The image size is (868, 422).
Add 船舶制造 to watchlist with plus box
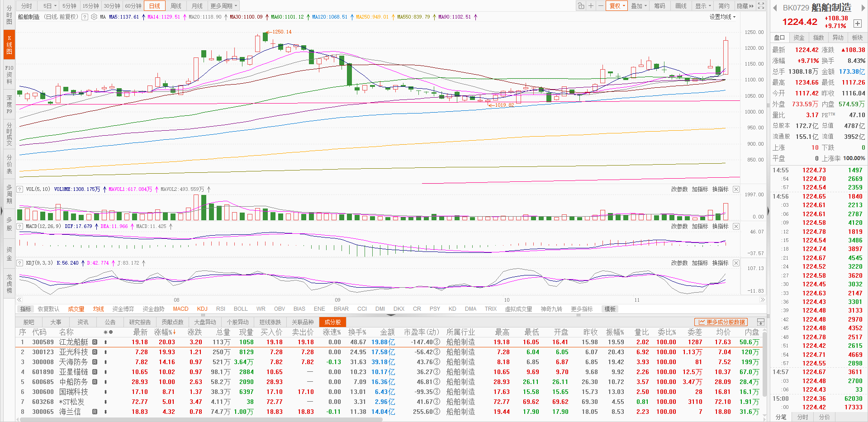click(857, 24)
